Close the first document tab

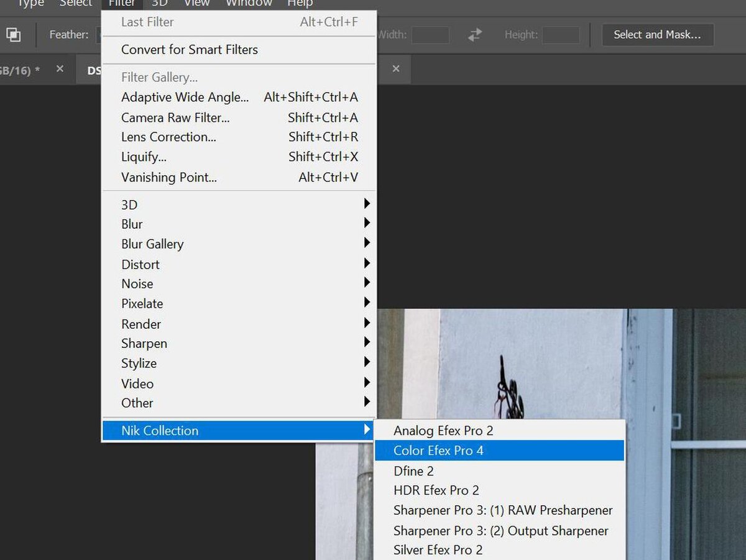coord(60,69)
